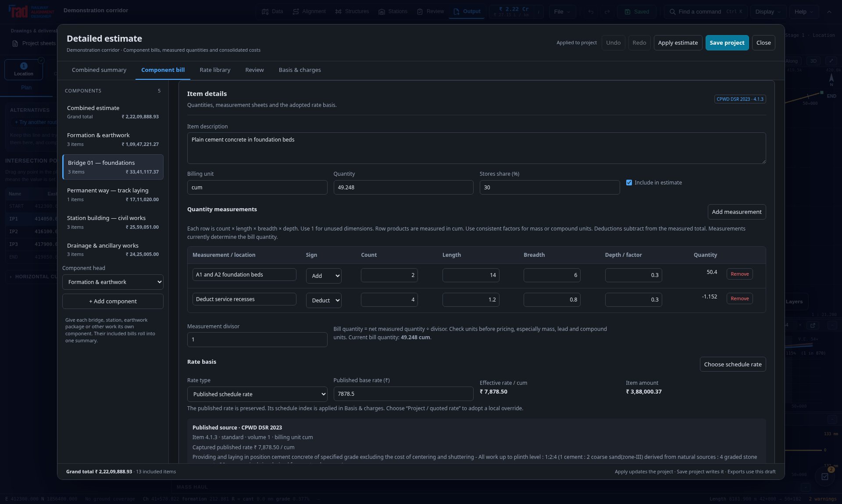Click the Saved disk icon in toolbar
842x504 pixels.
(x=627, y=12)
